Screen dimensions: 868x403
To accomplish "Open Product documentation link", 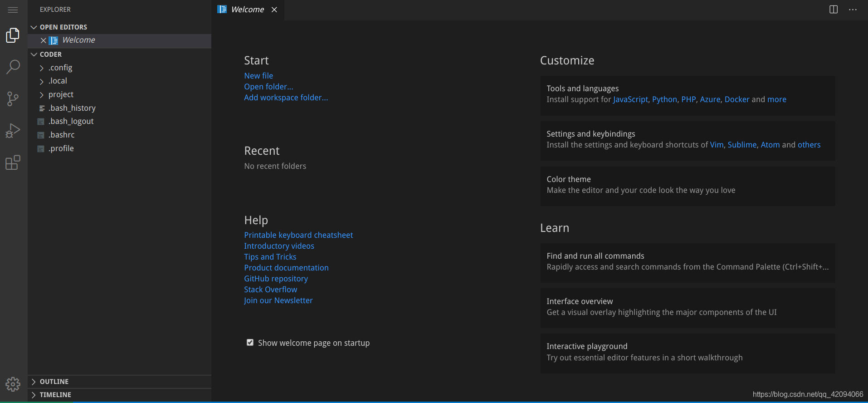I will pyautogui.click(x=286, y=268).
